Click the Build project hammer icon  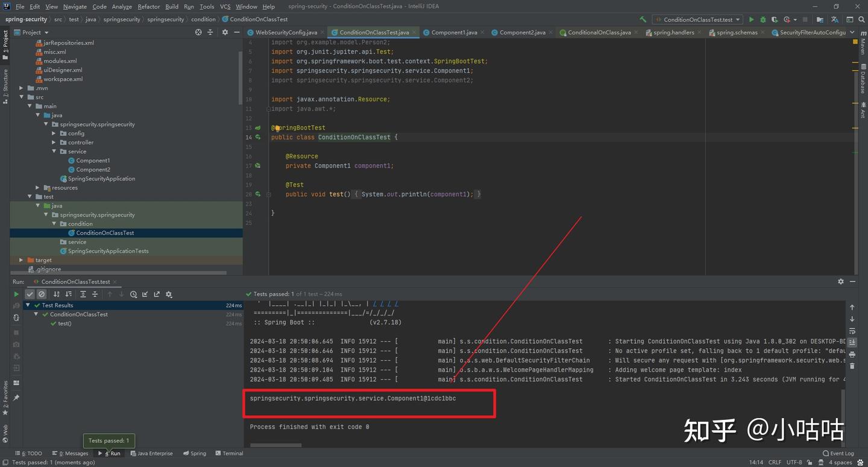643,19
